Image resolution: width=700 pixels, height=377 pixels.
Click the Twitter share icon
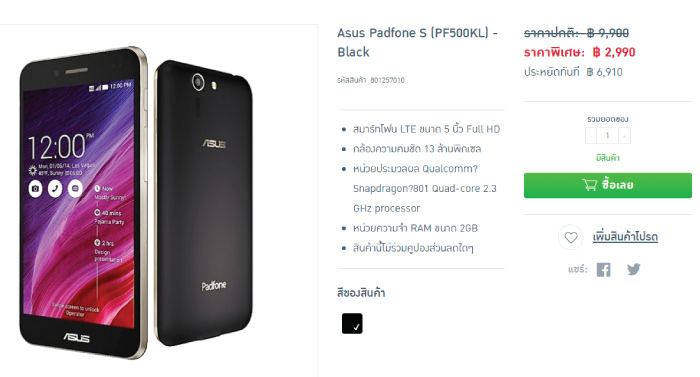(x=633, y=269)
